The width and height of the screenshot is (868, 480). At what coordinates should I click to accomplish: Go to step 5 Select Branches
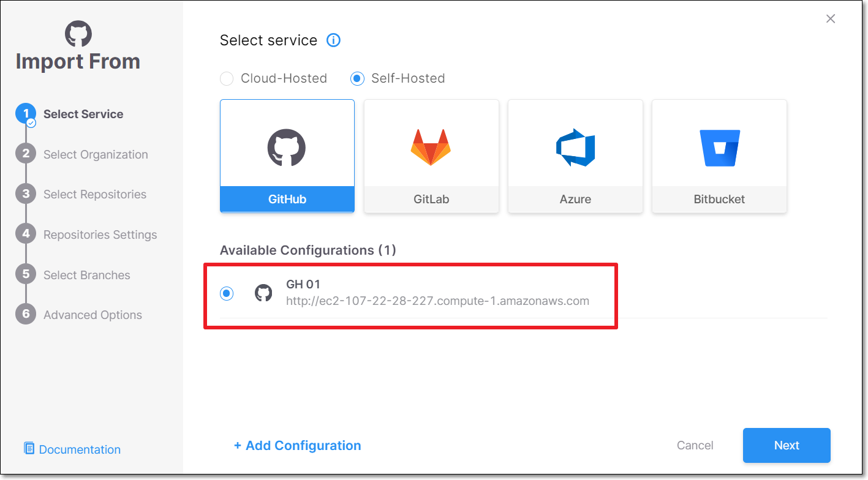73,275
